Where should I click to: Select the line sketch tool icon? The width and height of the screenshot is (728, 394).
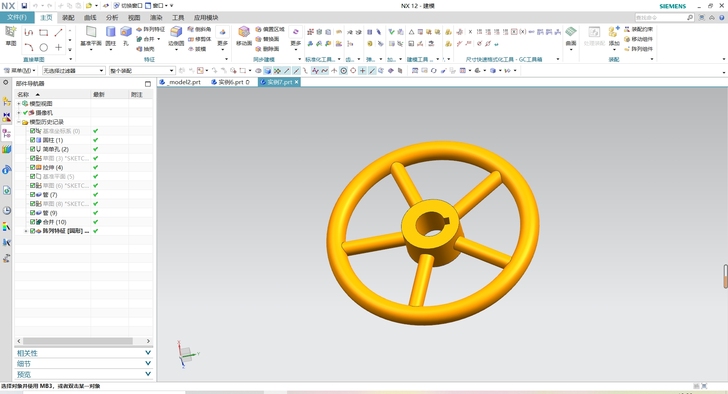pos(58,32)
